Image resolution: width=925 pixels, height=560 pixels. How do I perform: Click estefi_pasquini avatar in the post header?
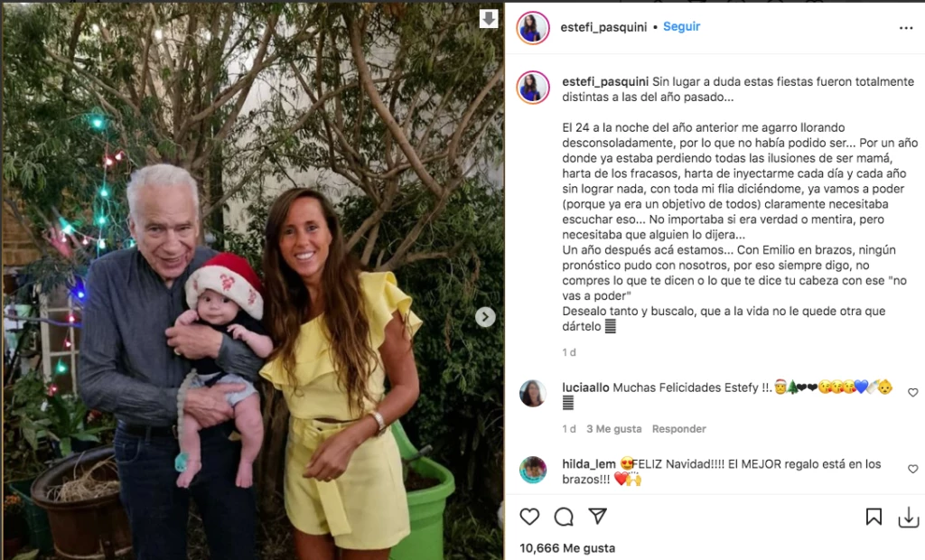tap(533, 28)
